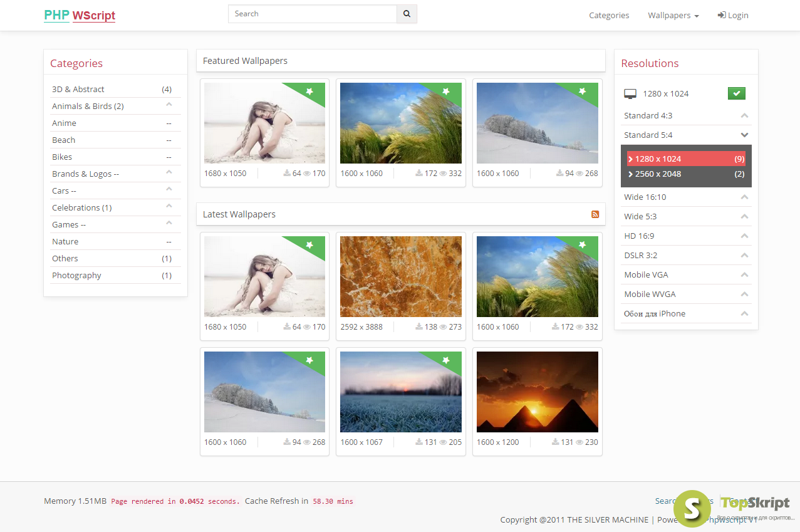Click the Cache Refresh 58.30 mins value
Screen dimensions: 800x532
tap(333, 501)
